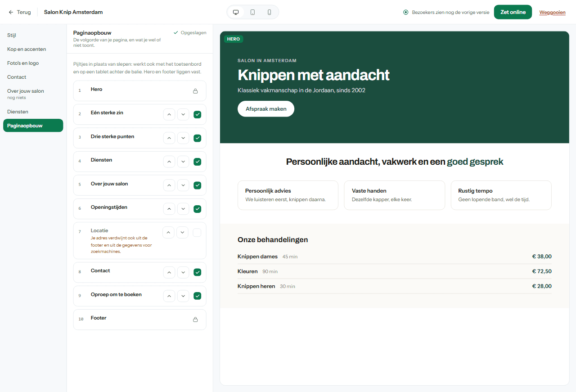576x392 pixels.
Task: Toggle off the Openingstijden checkbox
Action: [197, 209]
